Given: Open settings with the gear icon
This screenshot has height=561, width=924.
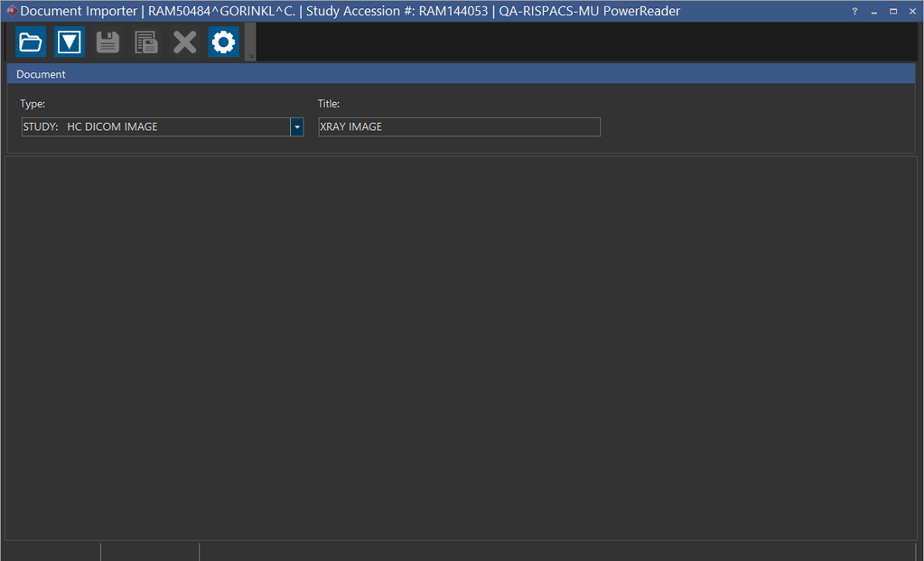Looking at the screenshot, I should [223, 42].
